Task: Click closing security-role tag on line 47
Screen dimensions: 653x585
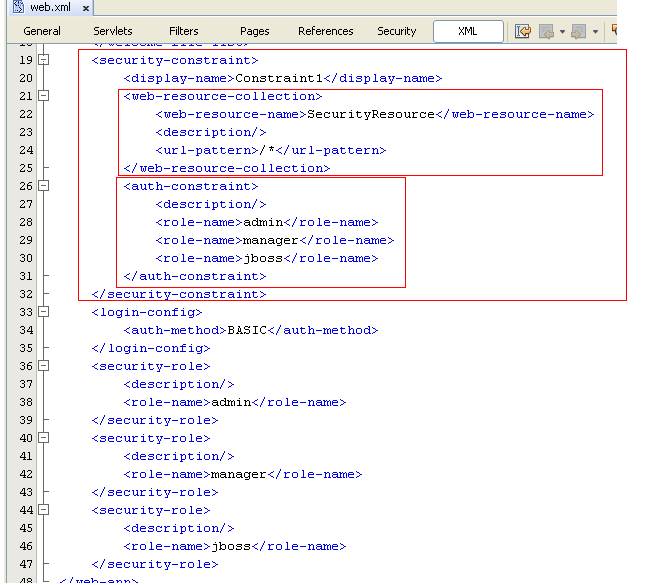Action: coord(155,564)
